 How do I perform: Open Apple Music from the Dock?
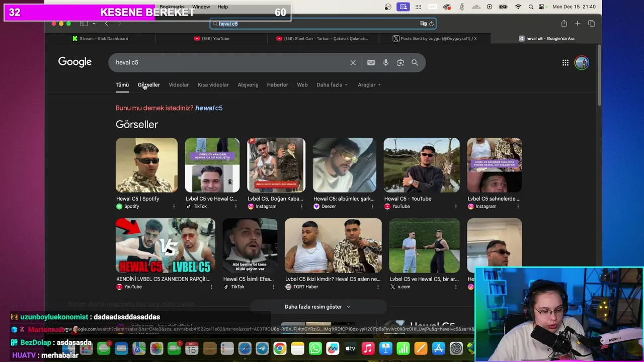coord(368,348)
